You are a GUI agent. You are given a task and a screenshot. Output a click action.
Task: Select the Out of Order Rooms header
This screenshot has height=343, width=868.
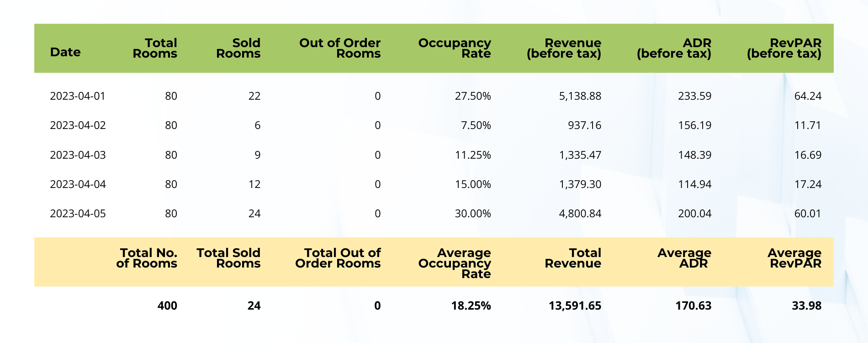pyautogui.click(x=339, y=48)
